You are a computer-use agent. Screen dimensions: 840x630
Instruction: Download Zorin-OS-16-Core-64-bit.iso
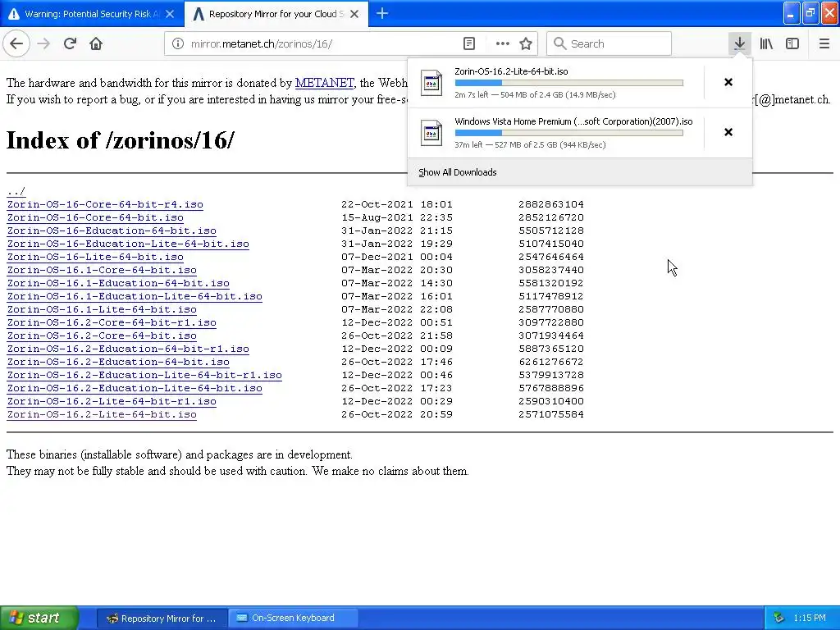click(95, 217)
